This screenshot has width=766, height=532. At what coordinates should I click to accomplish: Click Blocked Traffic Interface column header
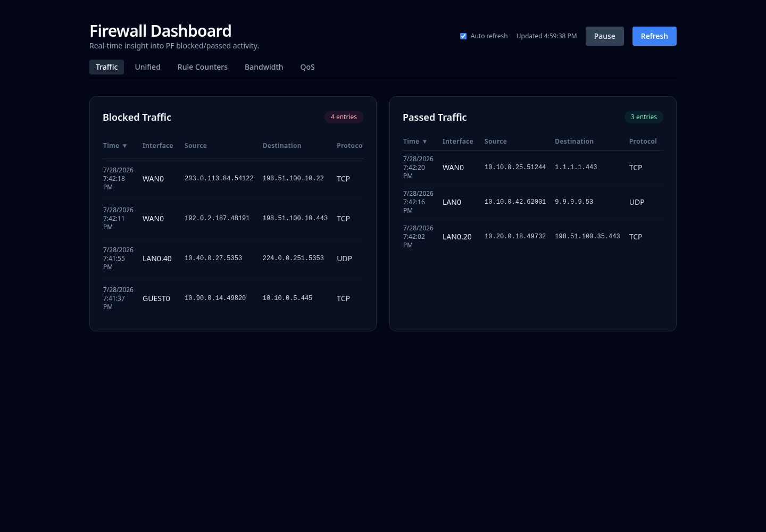pyautogui.click(x=157, y=146)
